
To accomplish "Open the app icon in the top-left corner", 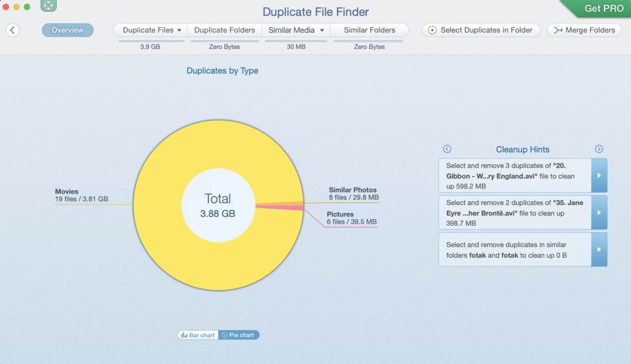I will click(x=48, y=5).
